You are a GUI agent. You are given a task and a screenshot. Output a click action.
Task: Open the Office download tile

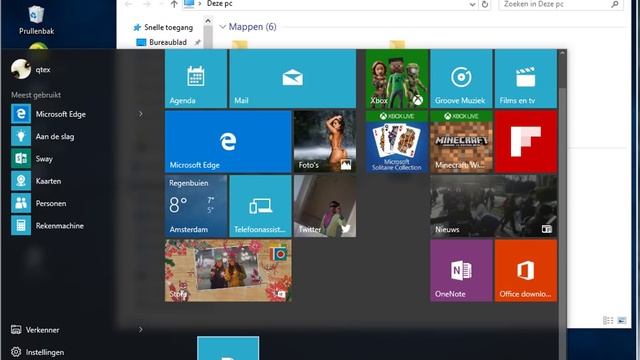pyautogui.click(x=526, y=271)
